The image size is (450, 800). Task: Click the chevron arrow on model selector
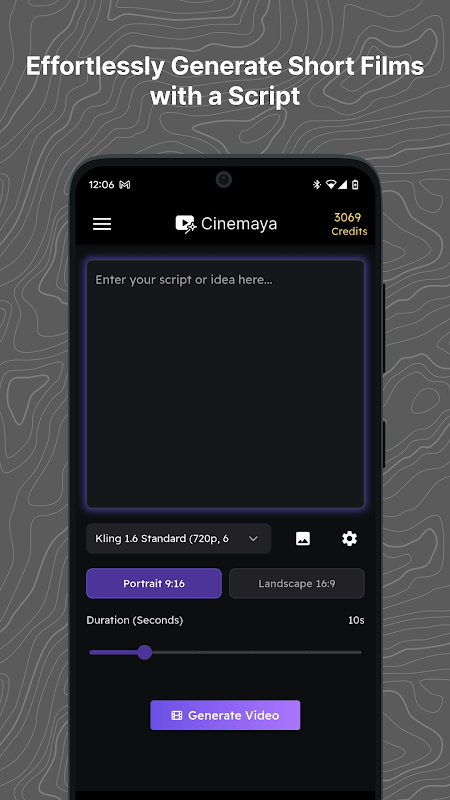click(253, 539)
